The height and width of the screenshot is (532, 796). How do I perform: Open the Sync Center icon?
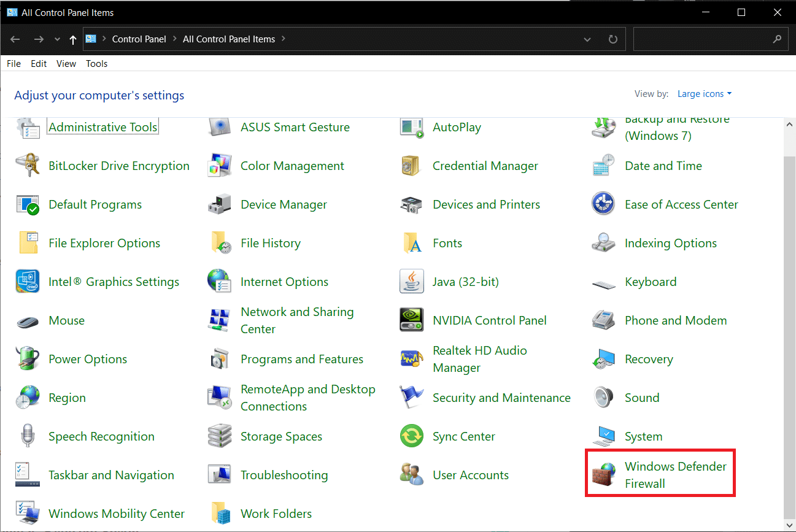(x=411, y=436)
